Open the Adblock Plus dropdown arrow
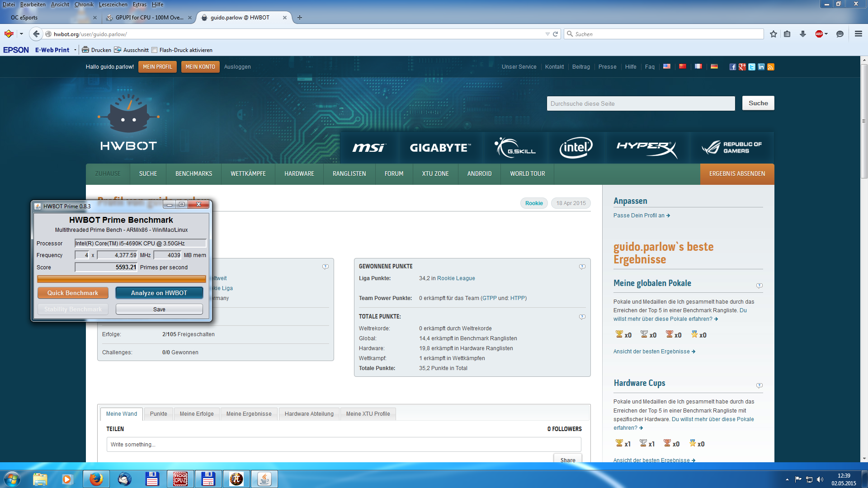The width and height of the screenshot is (868, 488). pos(826,34)
